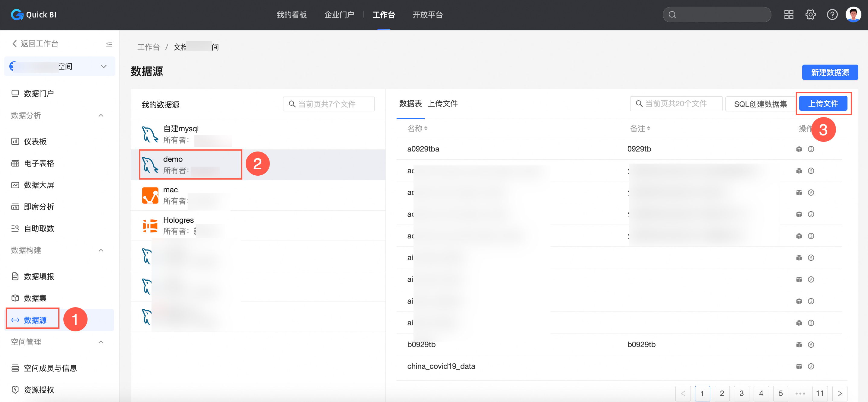The image size is (868, 402).
Task: Click create dataset cube icon for a0929tba
Action: click(799, 149)
